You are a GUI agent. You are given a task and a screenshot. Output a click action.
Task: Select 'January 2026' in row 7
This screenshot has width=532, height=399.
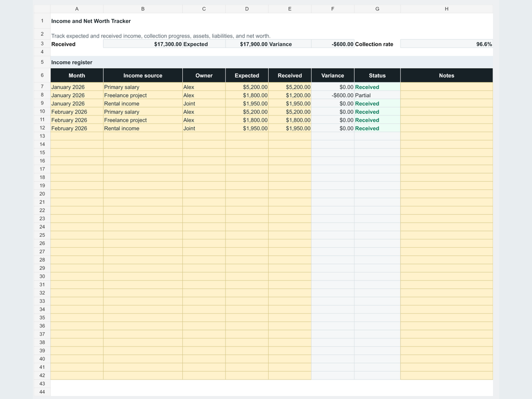(77, 87)
